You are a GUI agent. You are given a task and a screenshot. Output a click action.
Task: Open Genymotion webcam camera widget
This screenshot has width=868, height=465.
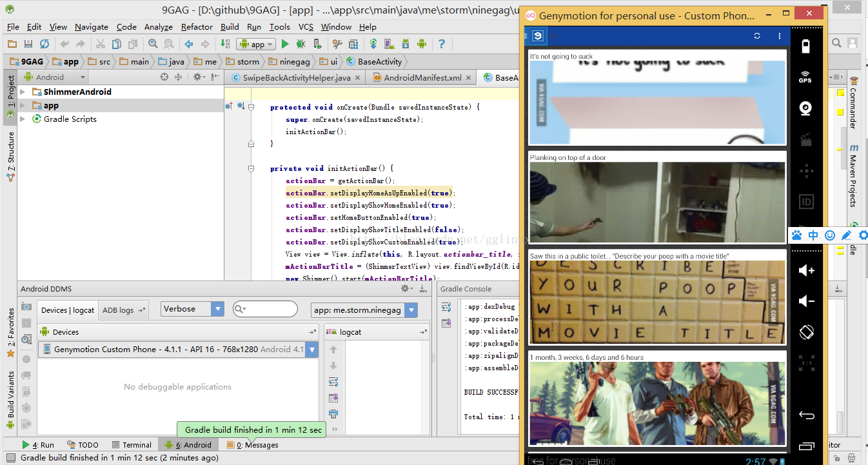point(805,108)
